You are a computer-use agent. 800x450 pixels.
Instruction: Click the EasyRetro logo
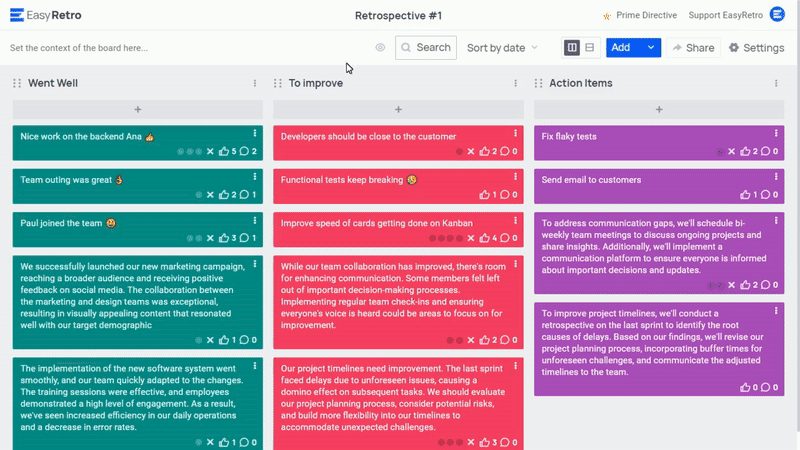coord(50,15)
